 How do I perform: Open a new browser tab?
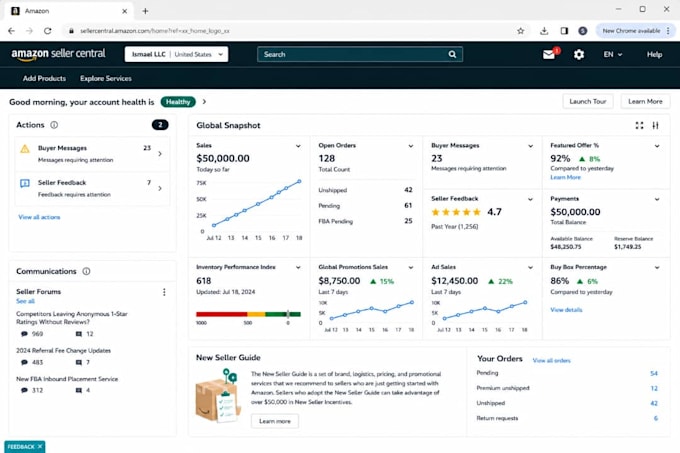click(145, 11)
